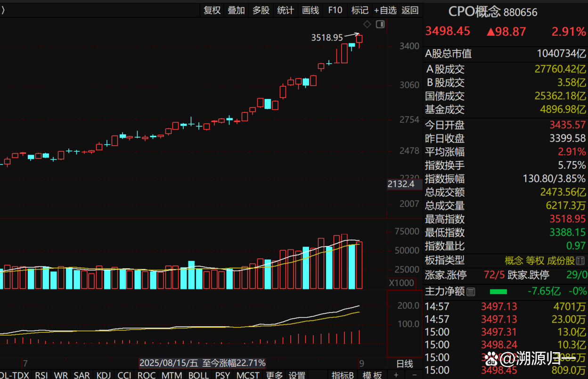Expand 更多 indicators list
The image size is (588, 379).
coord(274,375)
